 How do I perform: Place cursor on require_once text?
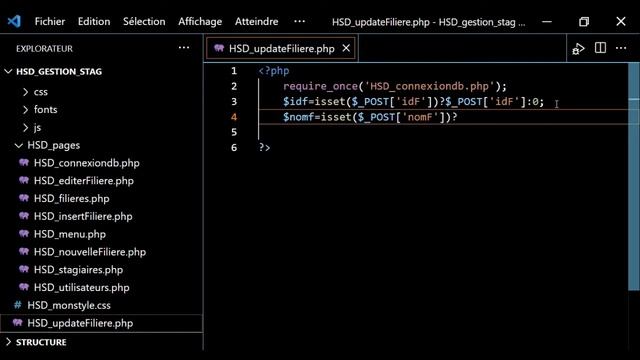click(320, 87)
